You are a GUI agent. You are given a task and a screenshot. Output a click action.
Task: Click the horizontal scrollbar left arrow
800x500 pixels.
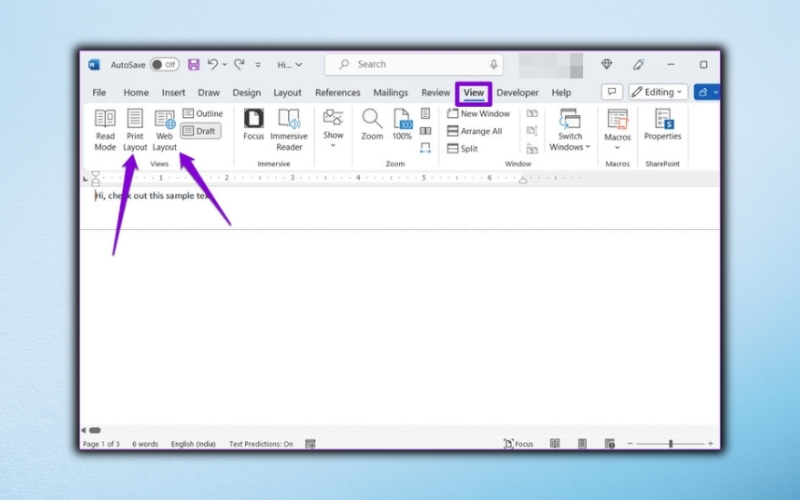(84, 430)
